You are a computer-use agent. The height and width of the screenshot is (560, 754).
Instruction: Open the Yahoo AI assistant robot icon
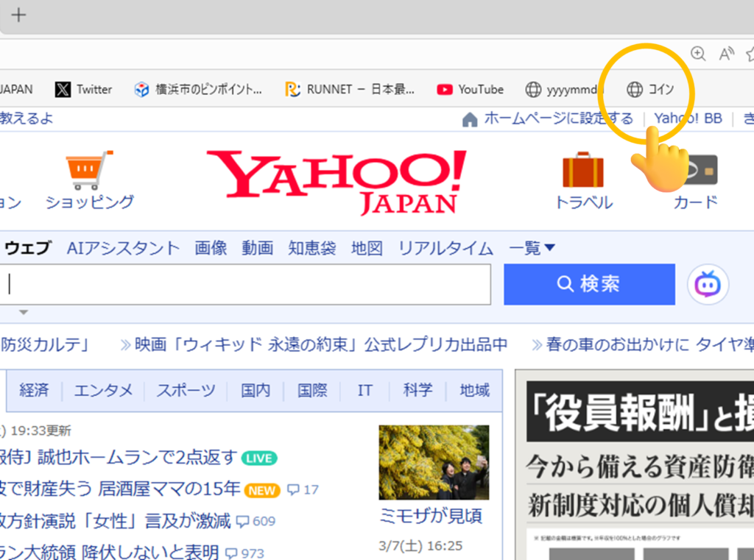click(708, 285)
